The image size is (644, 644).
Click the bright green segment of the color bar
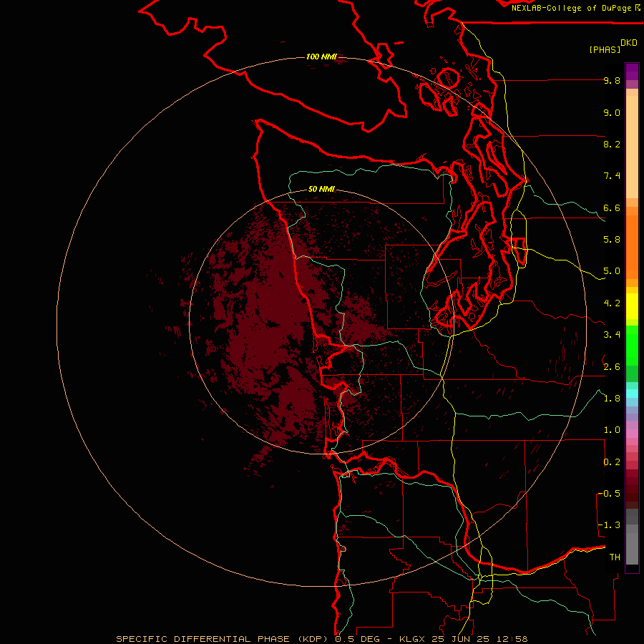[x=632, y=345]
